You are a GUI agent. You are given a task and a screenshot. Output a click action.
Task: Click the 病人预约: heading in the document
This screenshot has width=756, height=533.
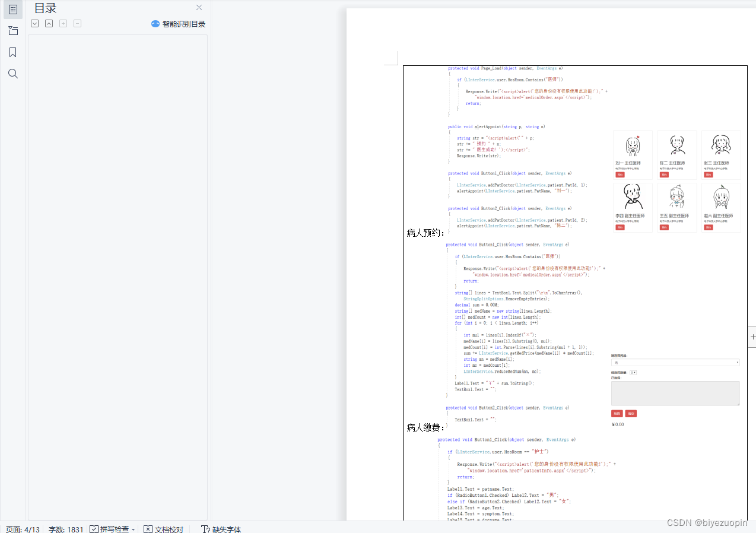426,233
